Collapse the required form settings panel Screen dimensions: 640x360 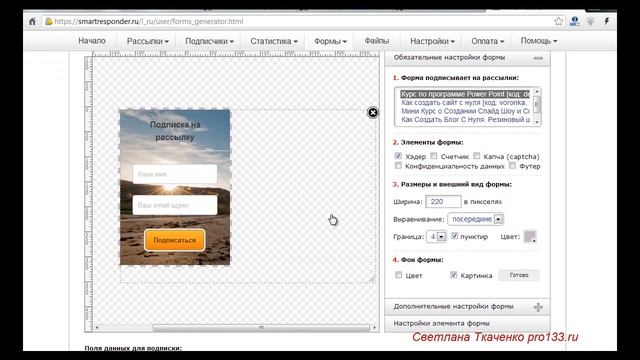coord(538,58)
